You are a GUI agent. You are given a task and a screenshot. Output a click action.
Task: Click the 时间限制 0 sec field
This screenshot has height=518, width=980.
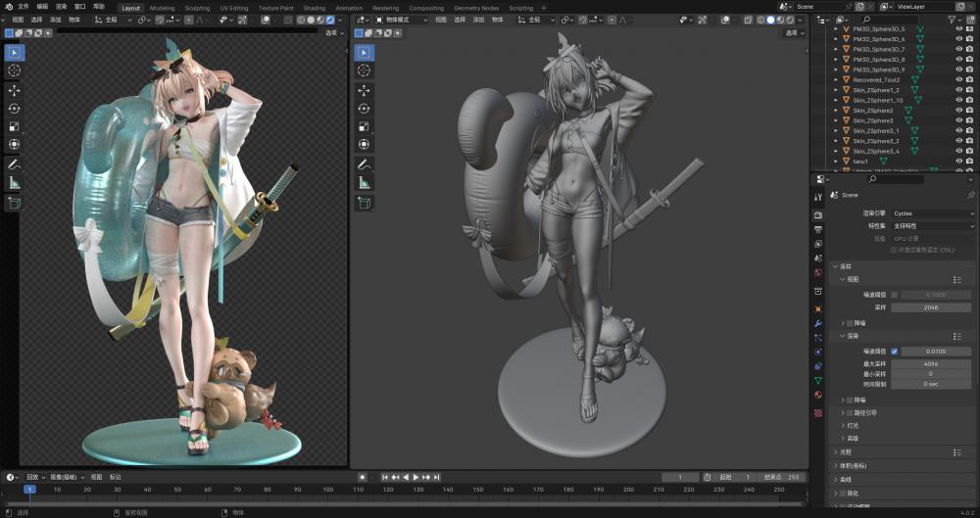[931, 384]
